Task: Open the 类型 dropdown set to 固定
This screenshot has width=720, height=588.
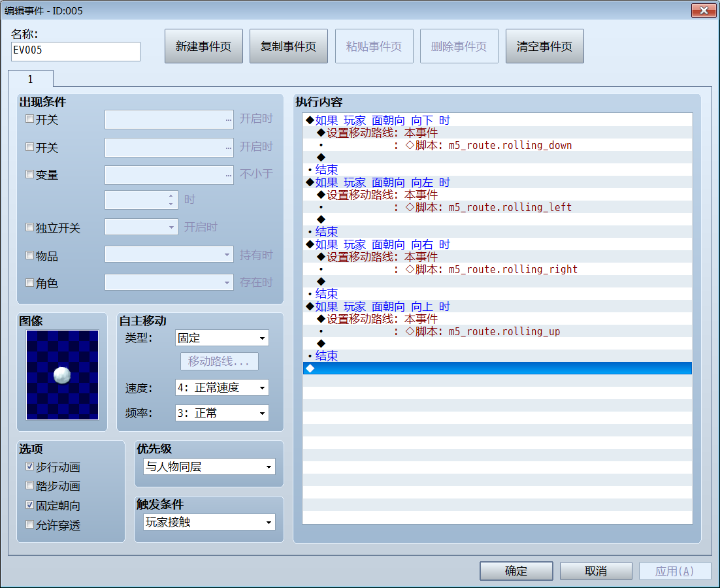Action: (x=221, y=338)
